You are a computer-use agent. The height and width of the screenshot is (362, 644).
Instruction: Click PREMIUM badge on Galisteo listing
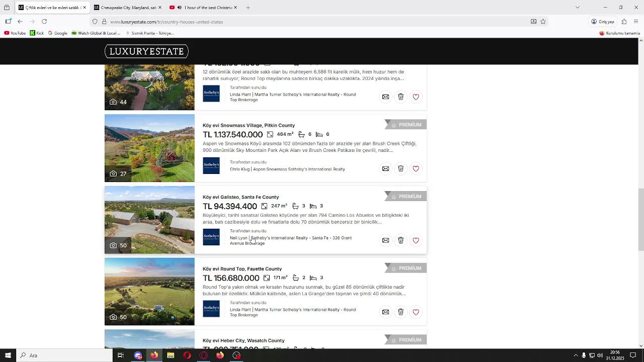(x=406, y=197)
